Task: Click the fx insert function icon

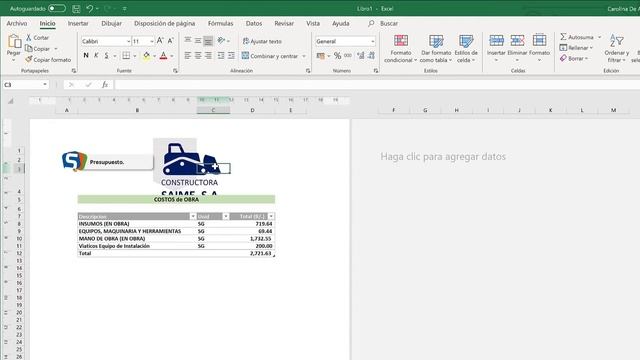Action: pyautogui.click(x=105, y=84)
